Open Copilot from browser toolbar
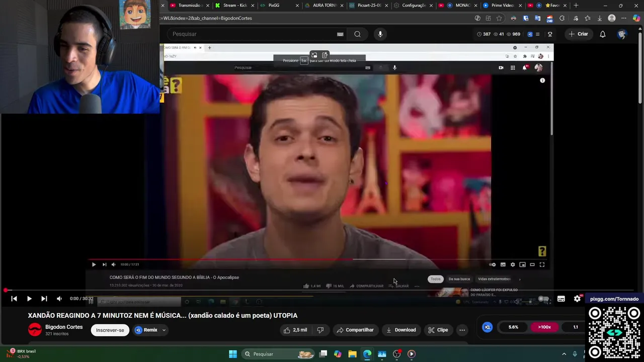This screenshot has height=362, width=644. tap(636, 18)
